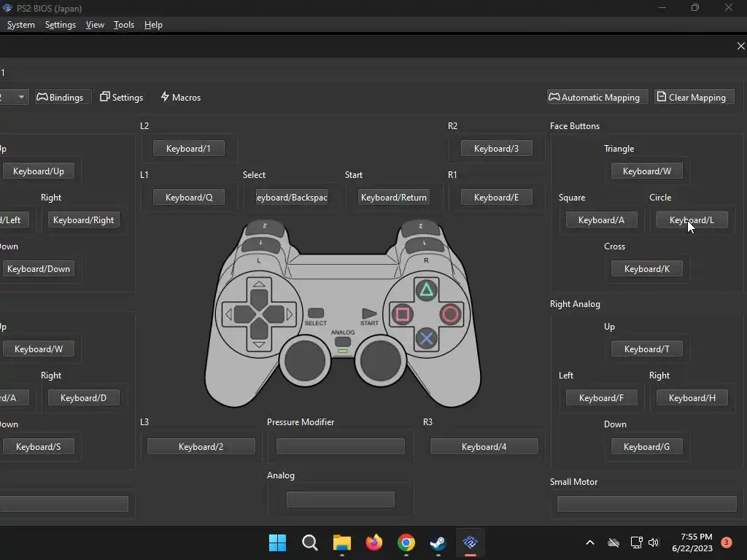Open File Explorer from taskbar
The image size is (747, 560).
pos(341,542)
